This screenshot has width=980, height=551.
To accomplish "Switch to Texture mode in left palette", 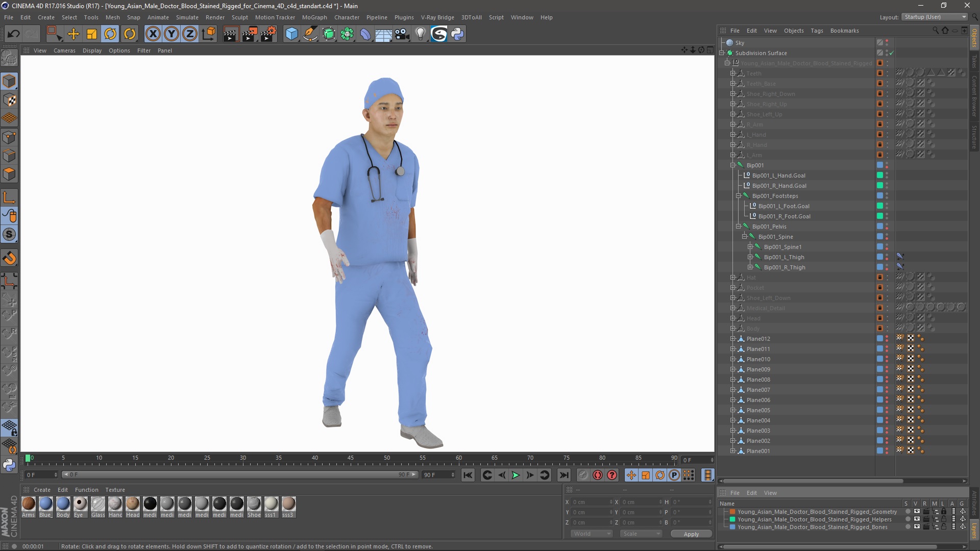I will (x=9, y=100).
